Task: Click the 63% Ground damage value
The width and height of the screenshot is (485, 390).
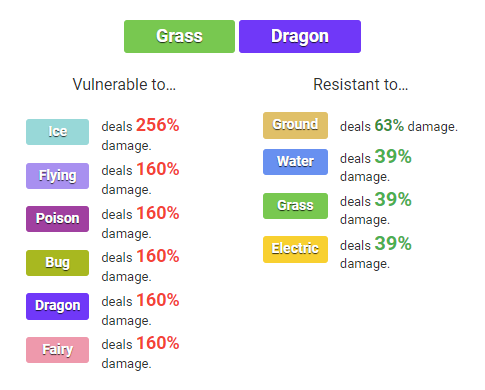Action: [x=389, y=126]
